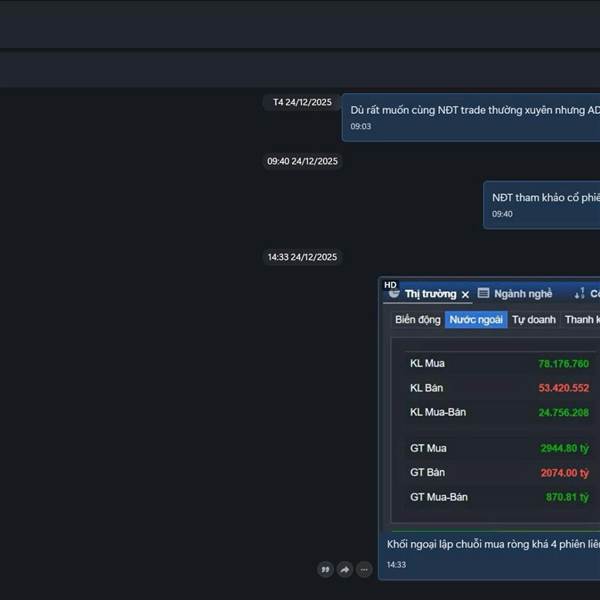Click the KL Mua row label
The width and height of the screenshot is (600, 600).
tap(427, 363)
